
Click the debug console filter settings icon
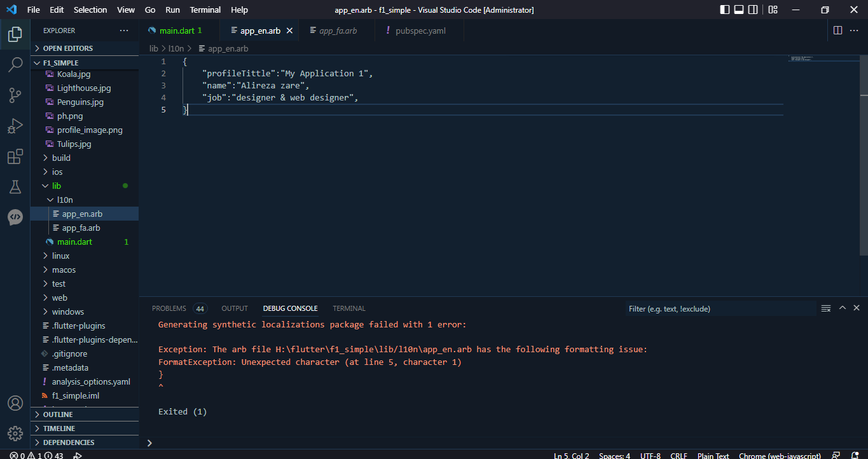(826, 308)
